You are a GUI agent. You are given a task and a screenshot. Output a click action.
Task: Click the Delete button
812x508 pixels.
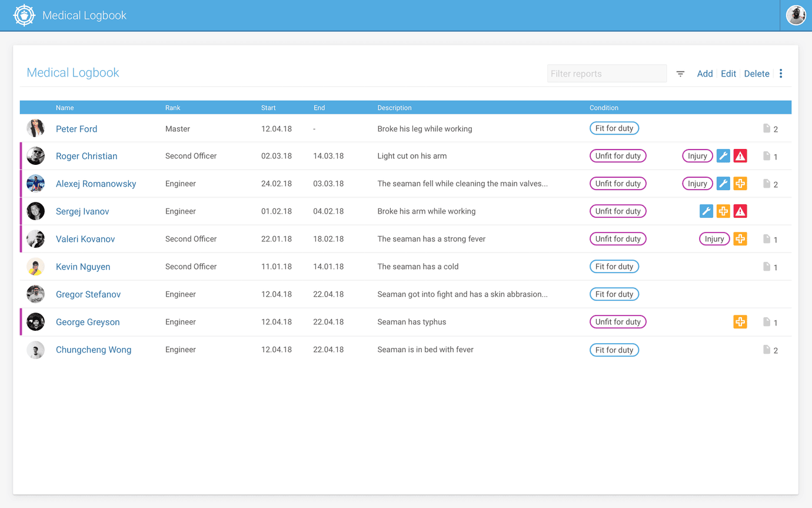pos(756,74)
